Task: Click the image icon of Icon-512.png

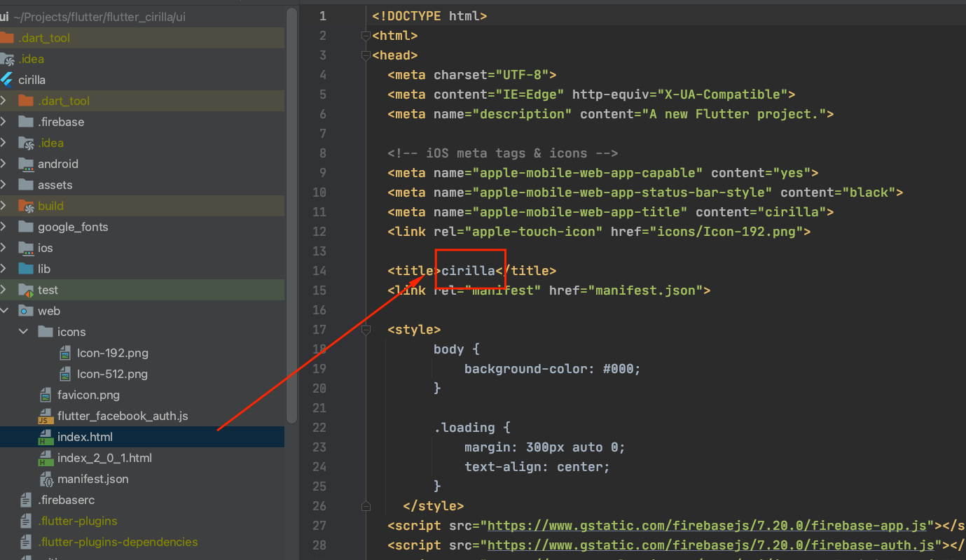Action: click(x=64, y=374)
